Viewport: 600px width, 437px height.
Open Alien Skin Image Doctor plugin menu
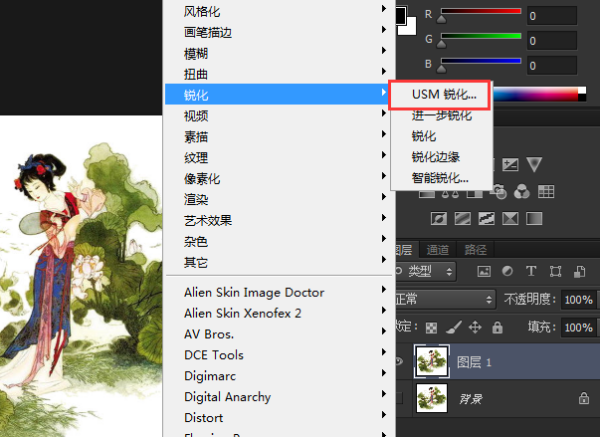[280, 292]
